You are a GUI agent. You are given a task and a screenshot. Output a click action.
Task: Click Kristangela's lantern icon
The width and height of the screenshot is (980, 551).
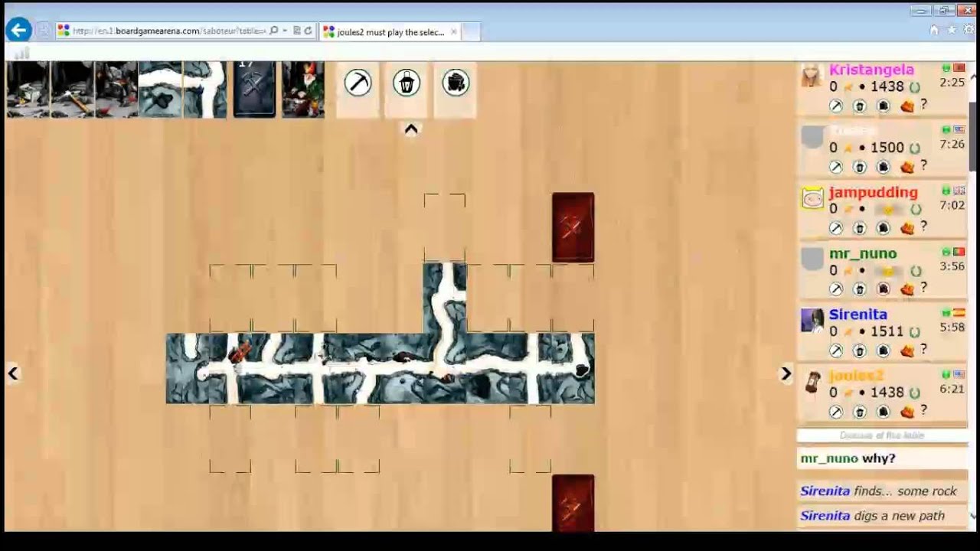[x=860, y=106]
